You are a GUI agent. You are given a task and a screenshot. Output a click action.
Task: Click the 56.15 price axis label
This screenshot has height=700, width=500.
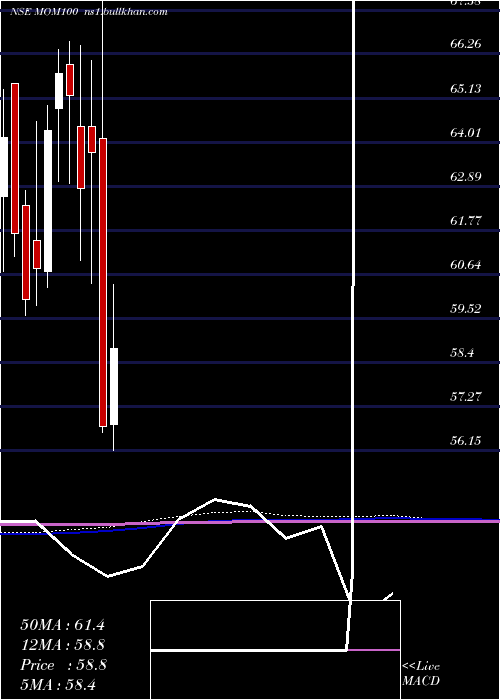466,441
